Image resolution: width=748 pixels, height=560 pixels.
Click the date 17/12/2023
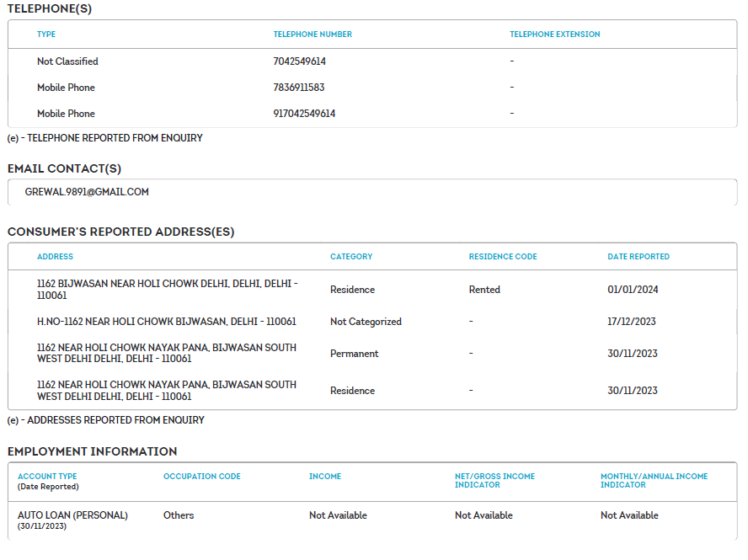click(x=632, y=322)
